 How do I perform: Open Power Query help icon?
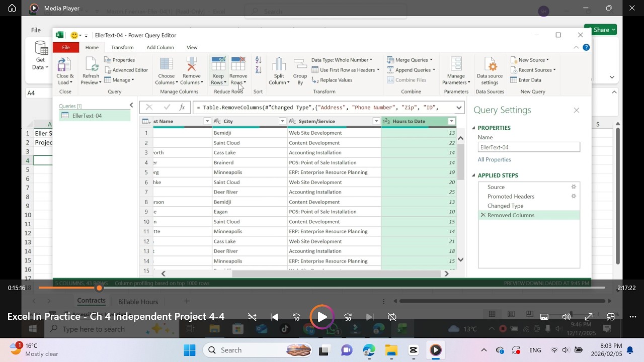(586, 47)
